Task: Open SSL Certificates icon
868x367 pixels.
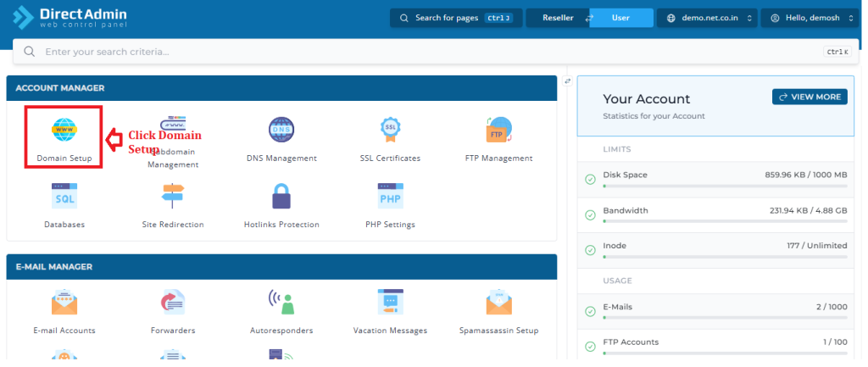Action: coord(390,130)
